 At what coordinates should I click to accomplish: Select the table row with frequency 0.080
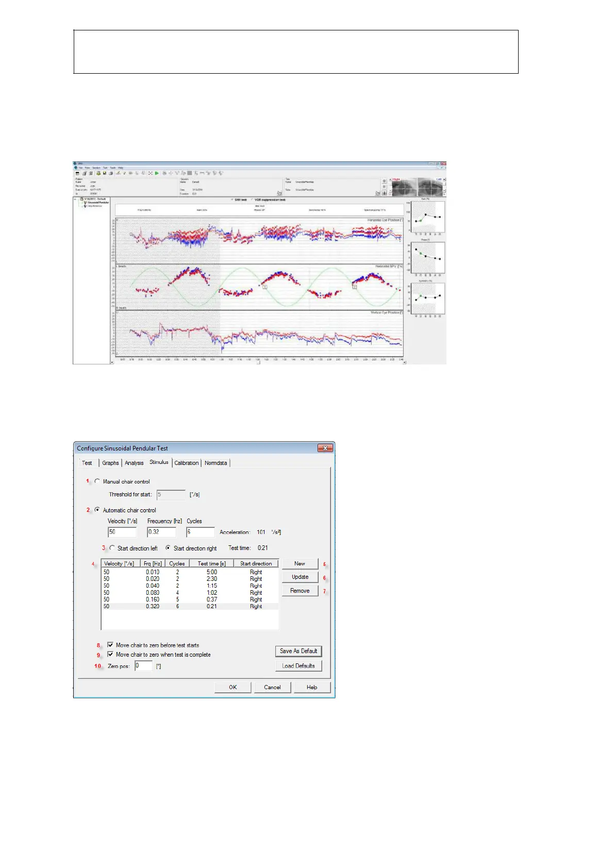pyautogui.click(x=190, y=593)
